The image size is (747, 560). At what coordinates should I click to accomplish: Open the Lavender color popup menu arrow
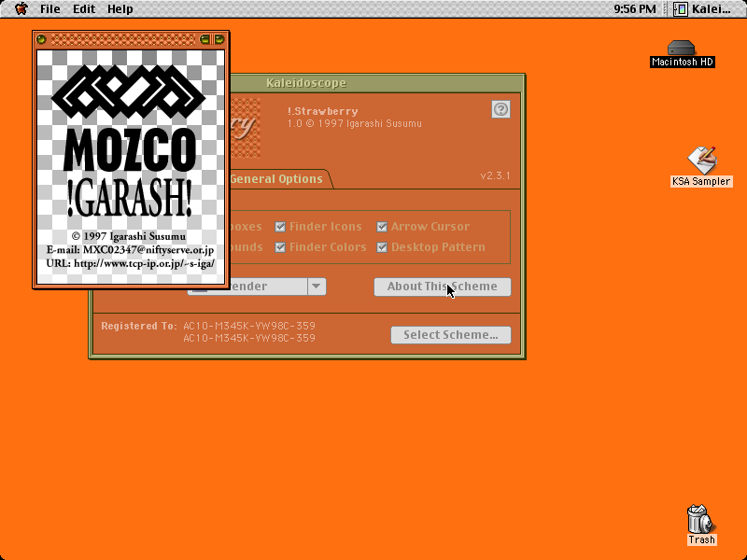(x=317, y=287)
